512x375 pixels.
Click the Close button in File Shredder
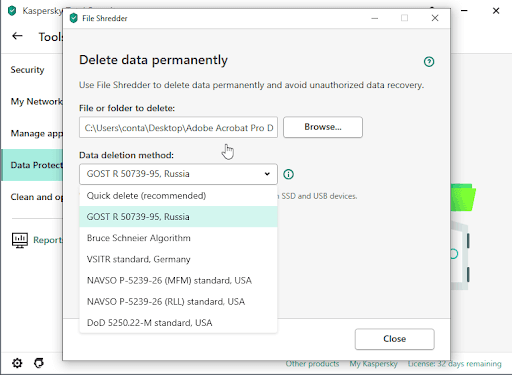click(x=394, y=339)
